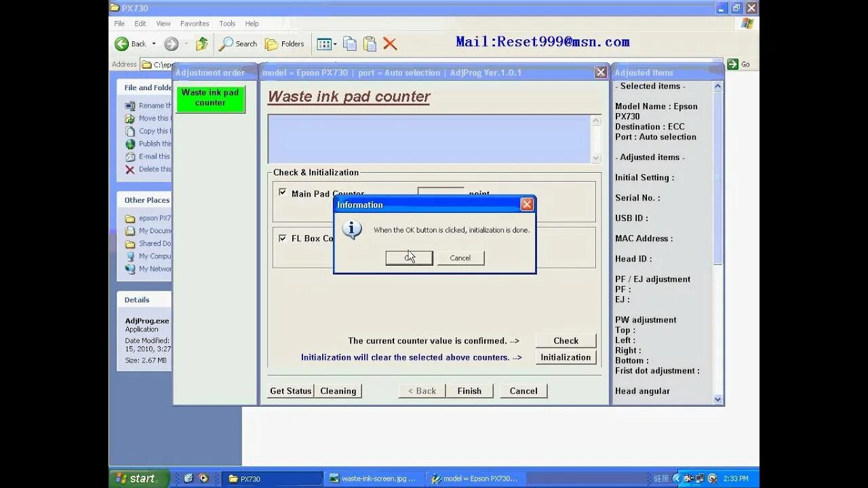This screenshot has width=868, height=488.
Task: Switch to PX730 taskbar button
Action: click(x=271, y=479)
